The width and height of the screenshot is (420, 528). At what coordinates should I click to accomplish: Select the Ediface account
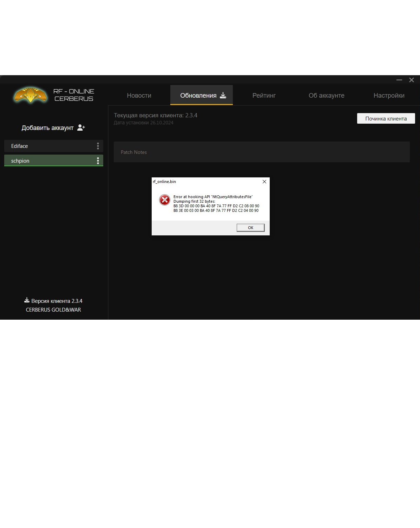(x=46, y=146)
